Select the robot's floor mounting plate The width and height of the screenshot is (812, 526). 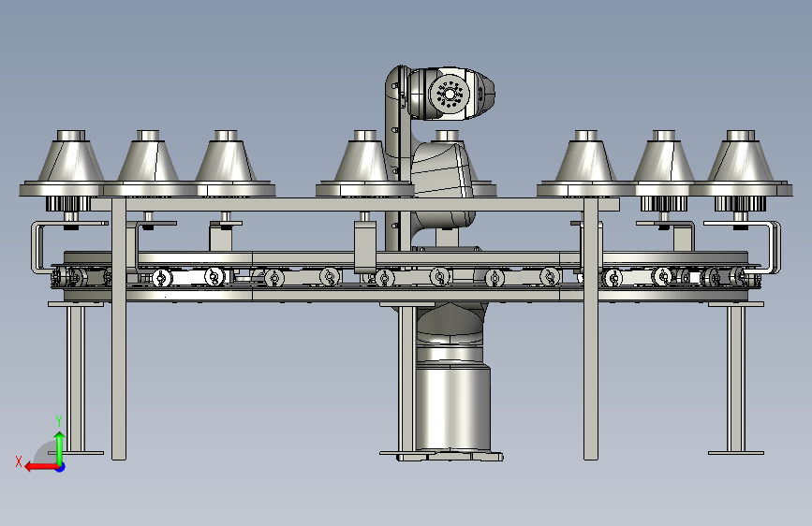450,456
